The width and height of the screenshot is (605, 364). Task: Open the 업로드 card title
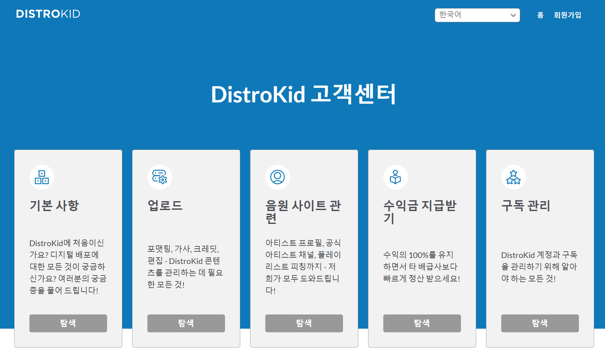(165, 205)
